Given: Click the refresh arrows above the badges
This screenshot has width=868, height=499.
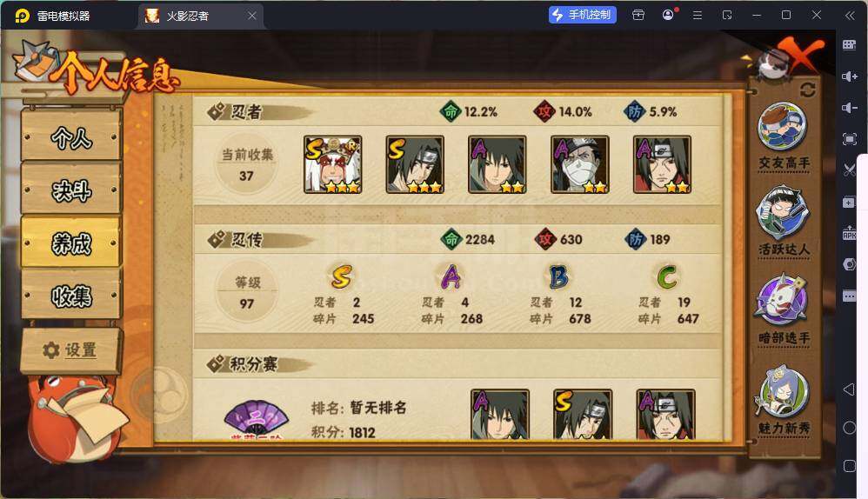Looking at the screenshot, I should (x=807, y=90).
